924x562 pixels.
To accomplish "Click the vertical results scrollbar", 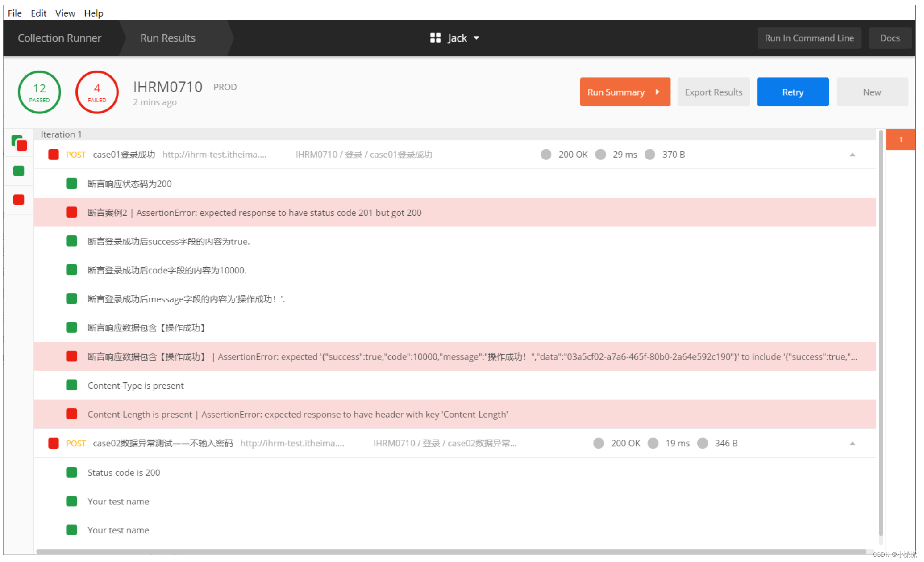I will click(x=881, y=331).
